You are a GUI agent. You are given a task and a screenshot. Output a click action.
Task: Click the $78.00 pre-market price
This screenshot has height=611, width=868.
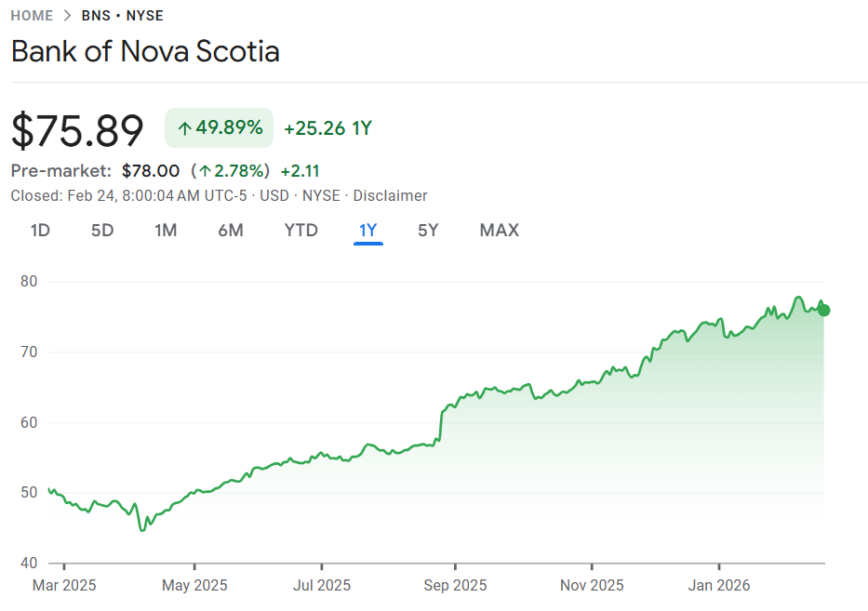click(151, 171)
